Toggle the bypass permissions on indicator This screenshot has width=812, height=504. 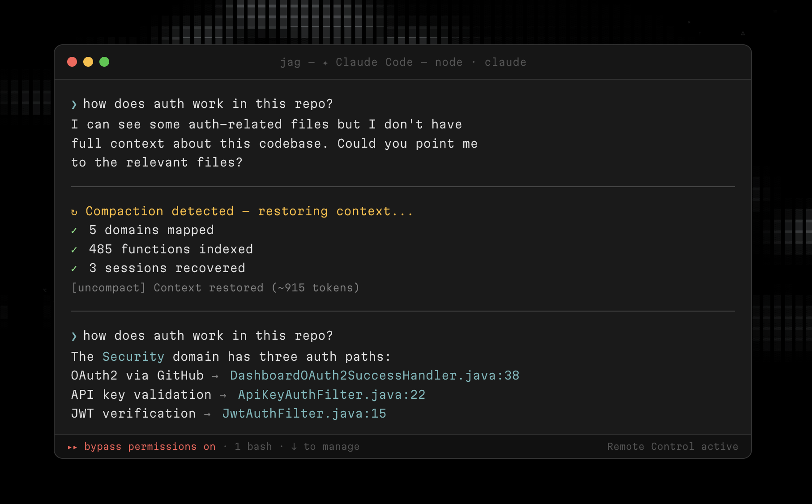150,447
